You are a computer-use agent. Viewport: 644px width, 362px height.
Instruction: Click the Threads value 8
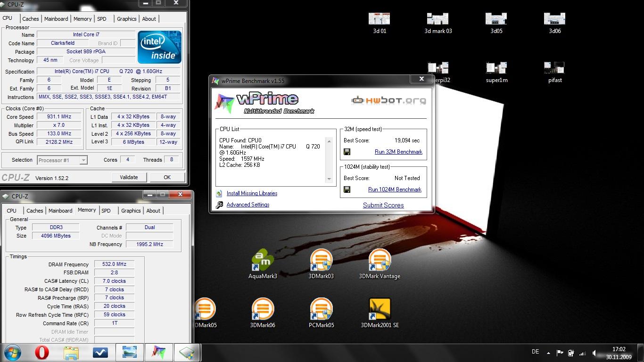(x=172, y=160)
